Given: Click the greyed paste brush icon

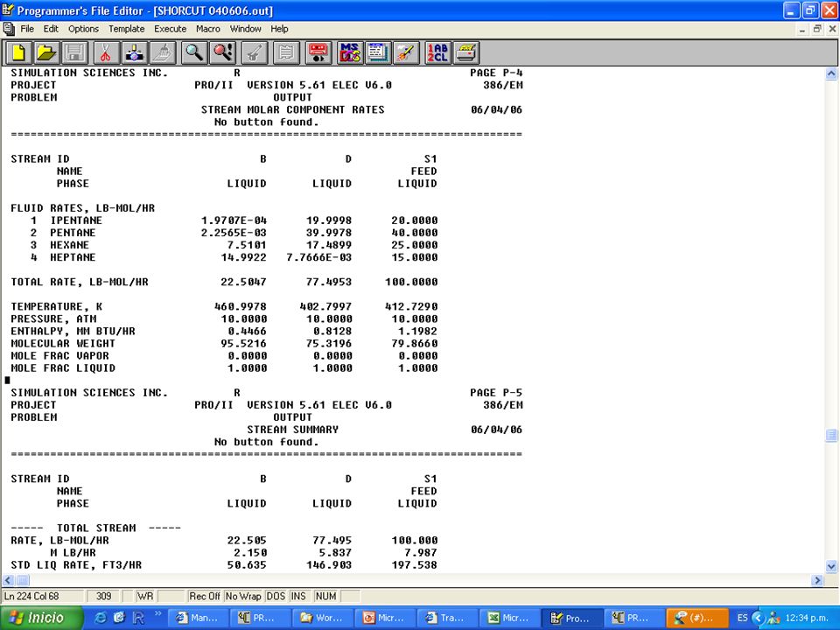Looking at the screenshot, I should point(163,52).
